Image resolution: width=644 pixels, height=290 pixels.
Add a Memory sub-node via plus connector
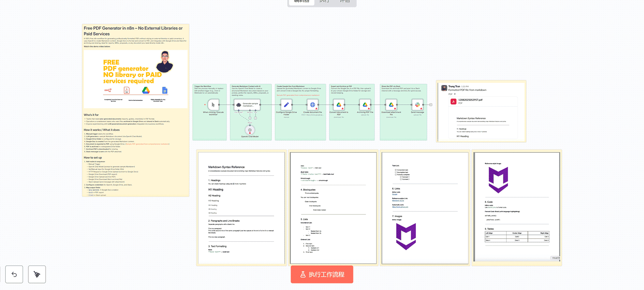(x=250, y=118)
